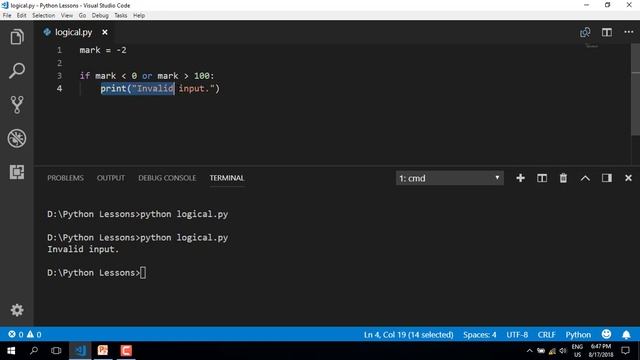Click the word 'input.' on line 4
640x360 pixels.
[x=194, y=89]
